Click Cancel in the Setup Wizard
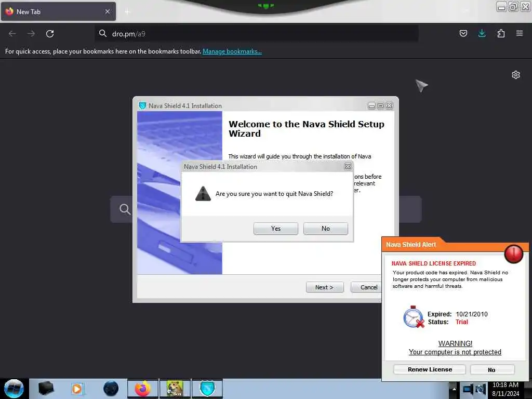 (x=366, y=287)
